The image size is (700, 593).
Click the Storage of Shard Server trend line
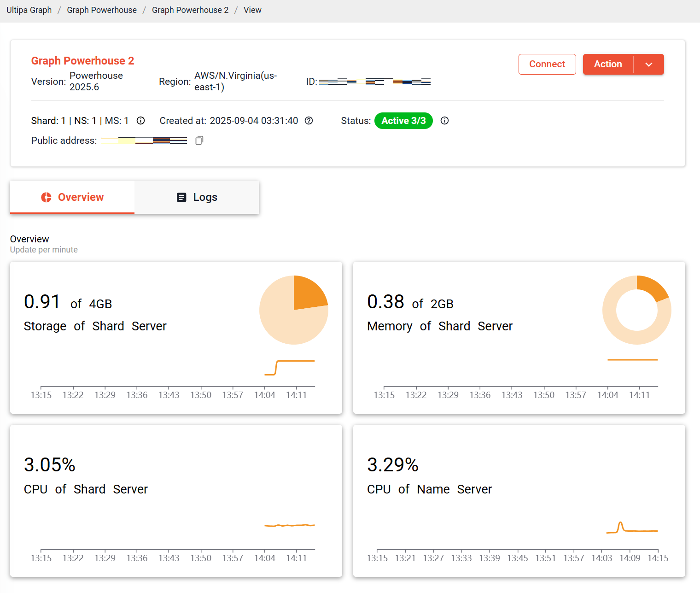click(x=295, y=361)
